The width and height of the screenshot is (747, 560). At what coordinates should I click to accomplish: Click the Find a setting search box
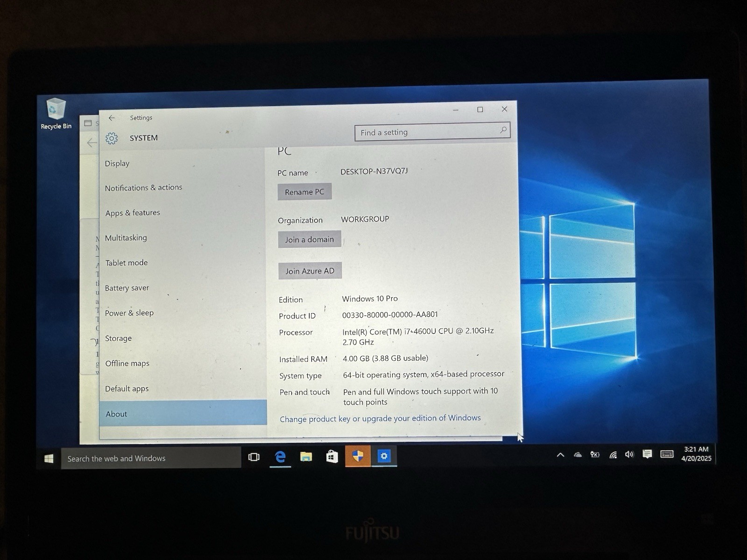(x=432, y=132)
